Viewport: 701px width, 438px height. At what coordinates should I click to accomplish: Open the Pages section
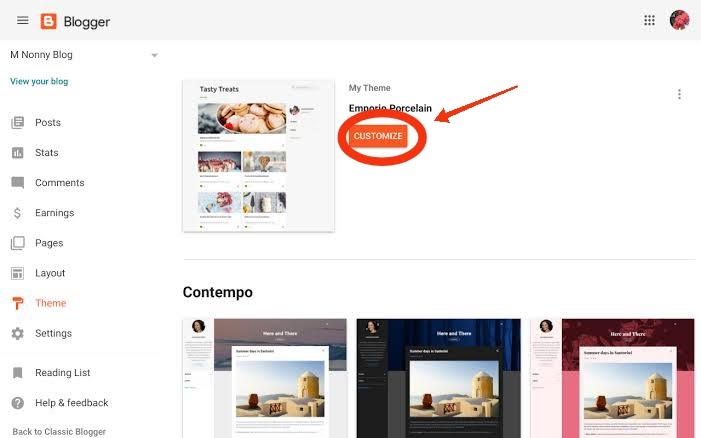[x=49, y=243]
